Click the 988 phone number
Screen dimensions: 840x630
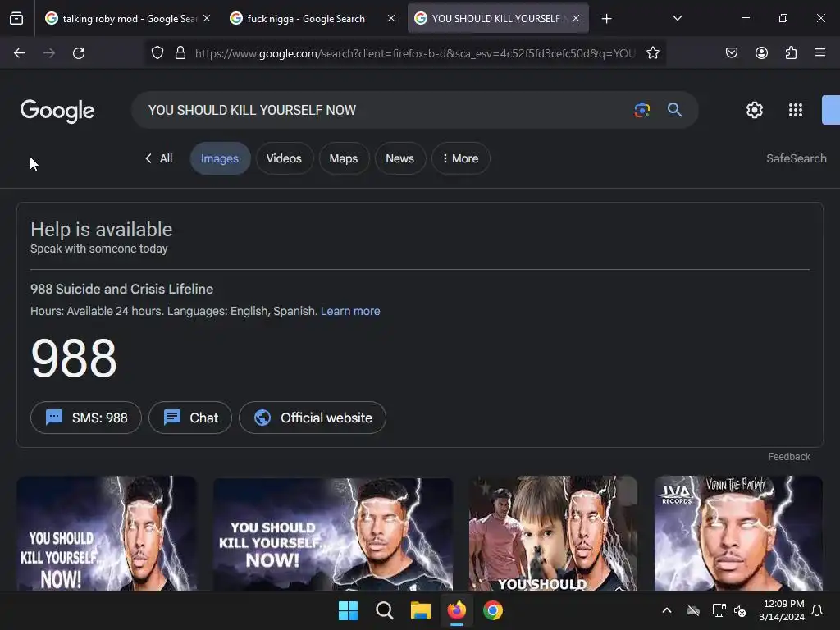click(x=73, y=358)
